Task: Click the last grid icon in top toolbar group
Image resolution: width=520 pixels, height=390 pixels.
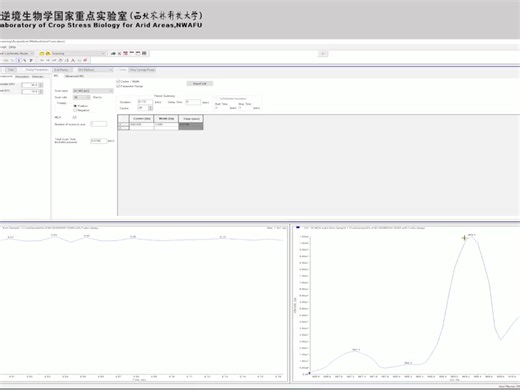Action: [x=144, y=53]
